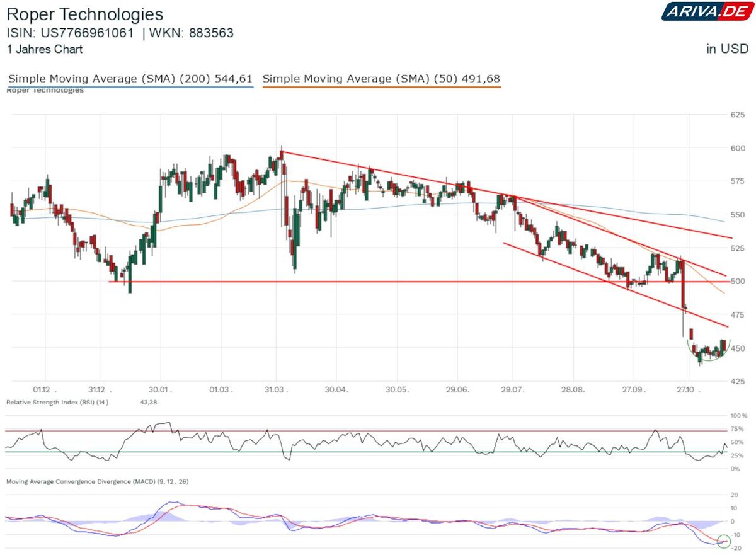Click the 550 price axis label
Viewport: 756px width, 555px height.
click(738, 215)
